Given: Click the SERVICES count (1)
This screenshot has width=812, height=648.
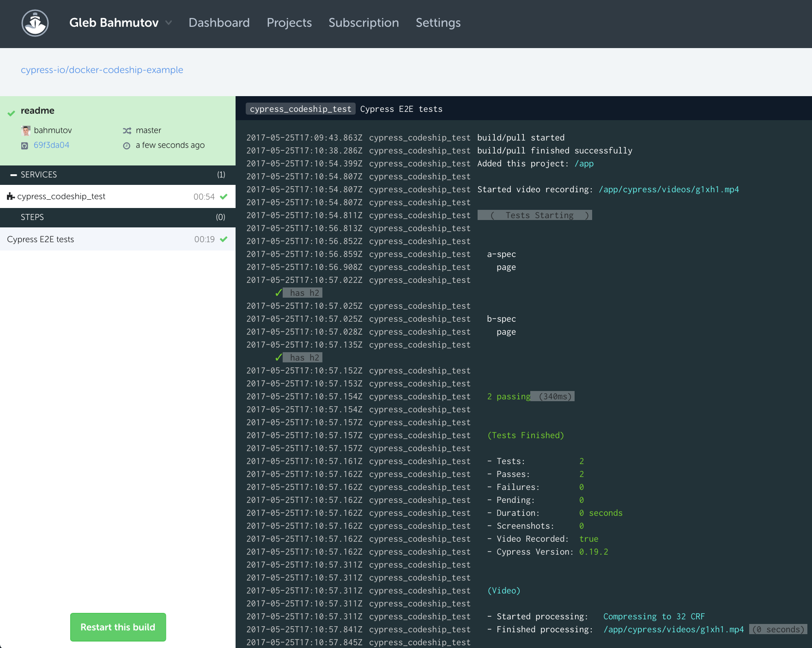Looking at the screenshot, I should point(221,175).
